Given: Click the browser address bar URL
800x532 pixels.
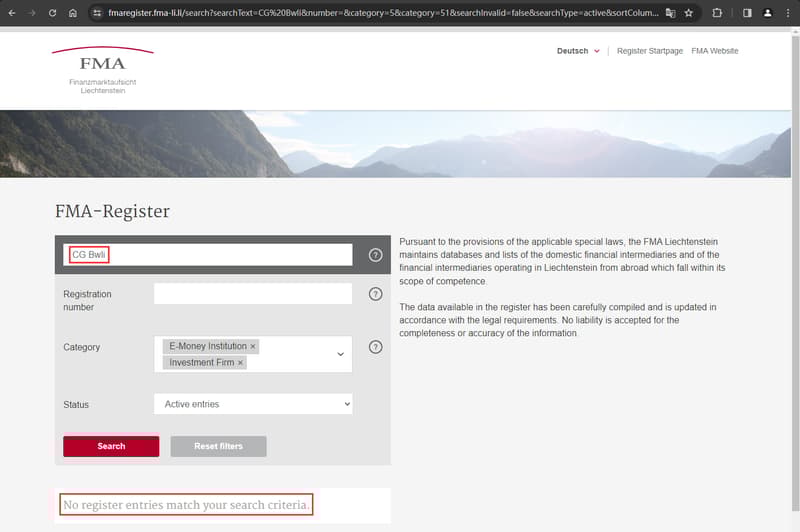Looking at the screenshot, I should (x=383, y=13).
